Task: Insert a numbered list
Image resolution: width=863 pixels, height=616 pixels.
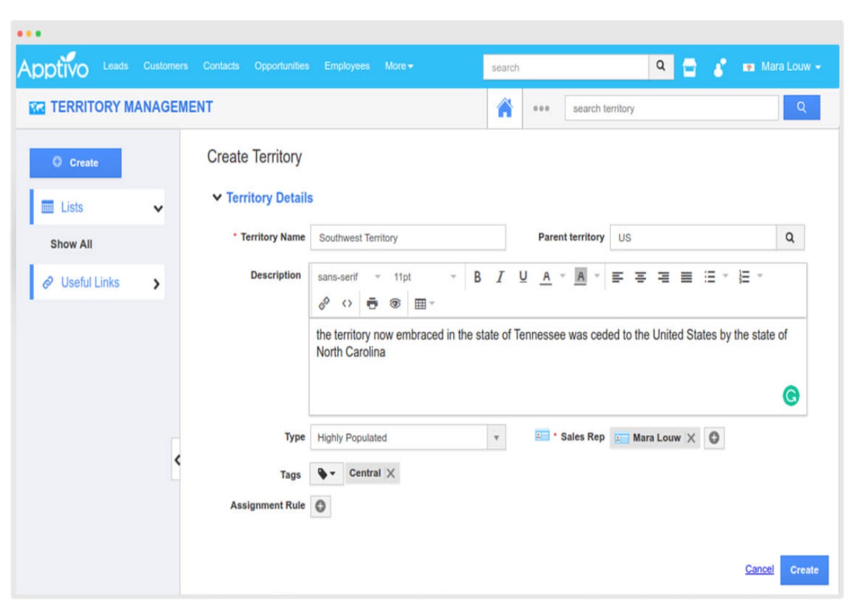Action: 745,277
